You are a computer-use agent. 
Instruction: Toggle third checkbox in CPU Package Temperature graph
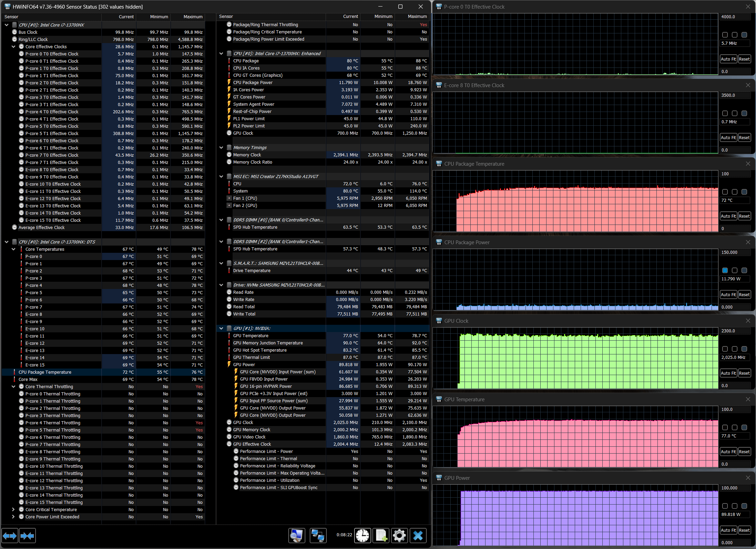tap(744, 192)
